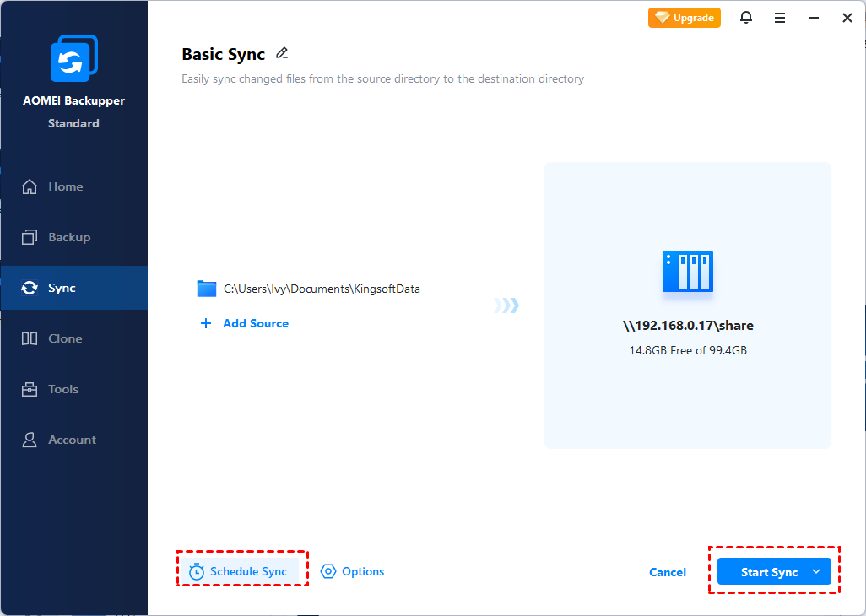Select the Sync menu item

click(x=74, y=288)
